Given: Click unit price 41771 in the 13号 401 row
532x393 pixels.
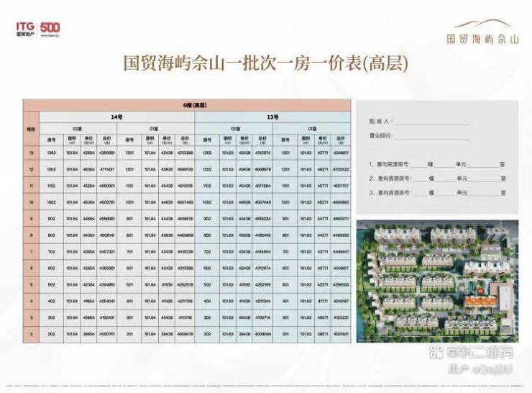Looking at the screenshot, I should pos(323,301).
